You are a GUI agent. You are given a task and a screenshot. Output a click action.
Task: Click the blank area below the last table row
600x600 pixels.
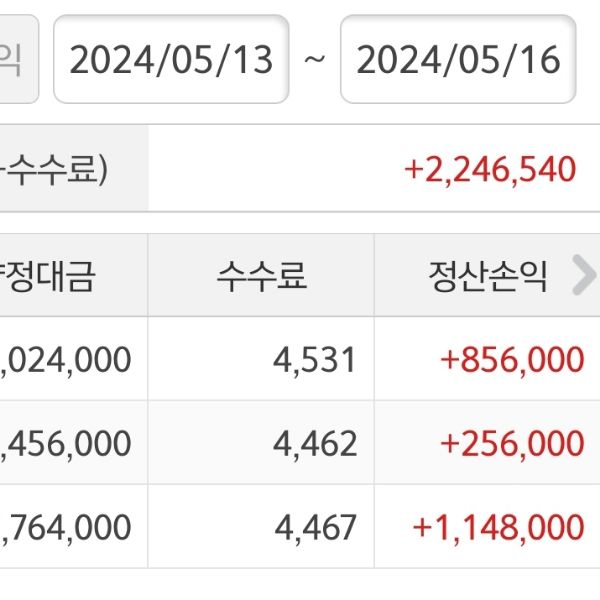[300, 585]
